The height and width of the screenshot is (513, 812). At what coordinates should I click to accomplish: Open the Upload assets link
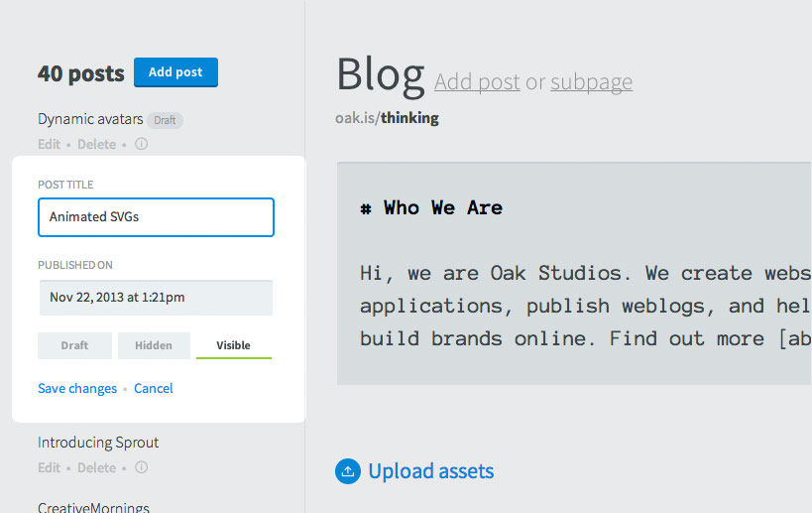(x=431, y=471)
